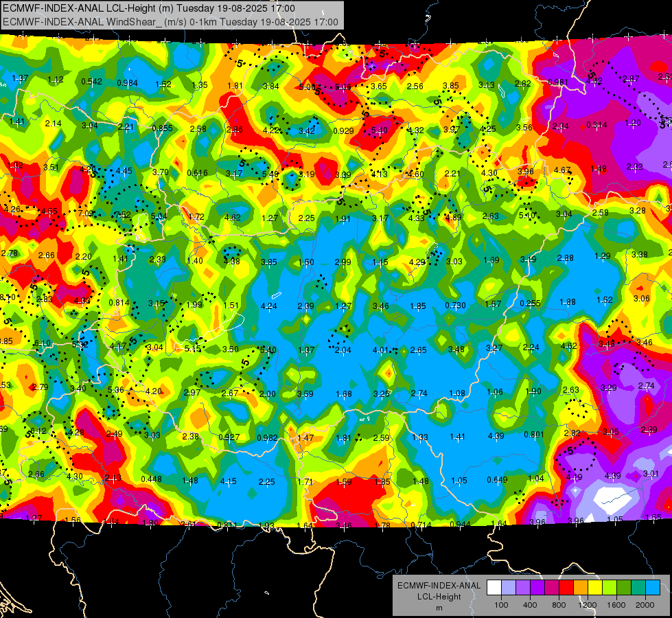The image size is (672, 618).
Task: Click wind shear value 4.38
Action: (x=232, y=261)
